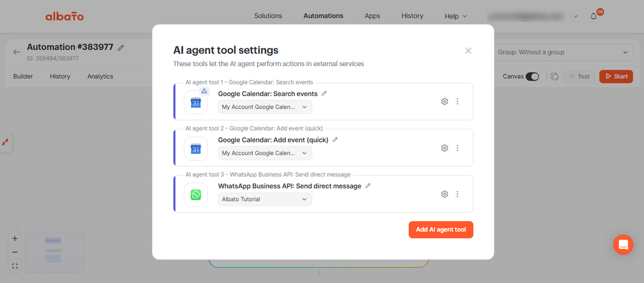The image size is (644, 283).
Task: Click the Test button
Action: coord(579,76)
